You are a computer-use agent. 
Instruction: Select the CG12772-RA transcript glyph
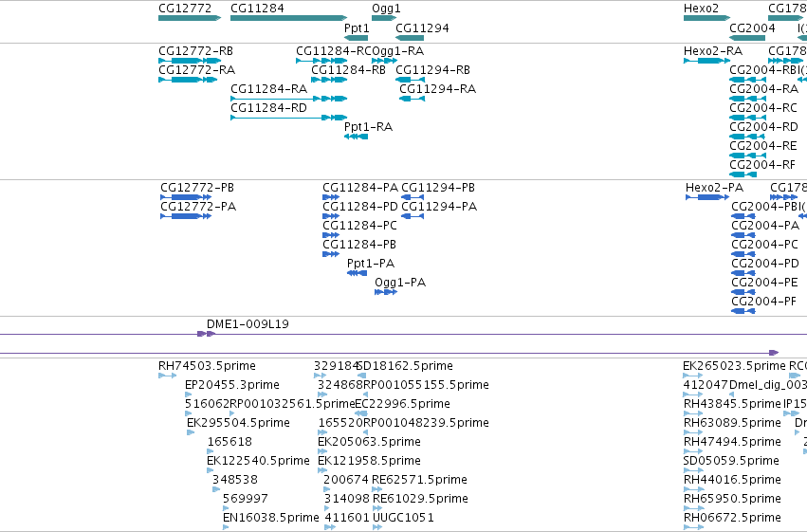[188, 80]
